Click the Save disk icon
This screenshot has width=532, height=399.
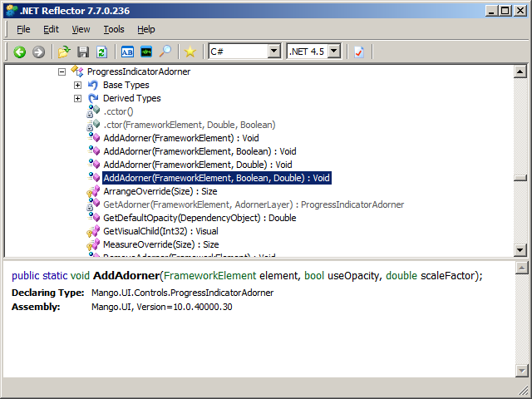tap(82, 52)
